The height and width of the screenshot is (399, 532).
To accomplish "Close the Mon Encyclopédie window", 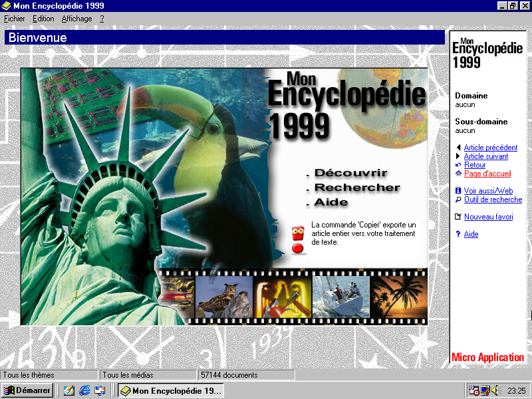I will pos(525,6).
